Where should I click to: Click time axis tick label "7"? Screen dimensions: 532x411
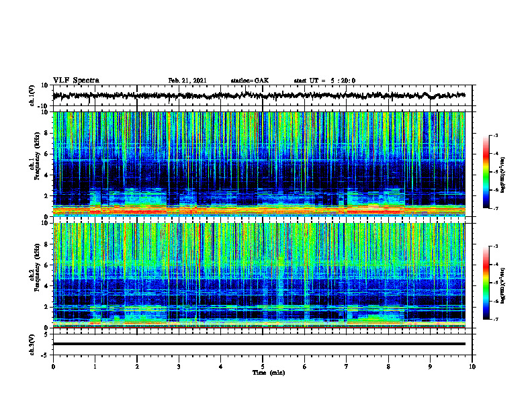(347, 367)
